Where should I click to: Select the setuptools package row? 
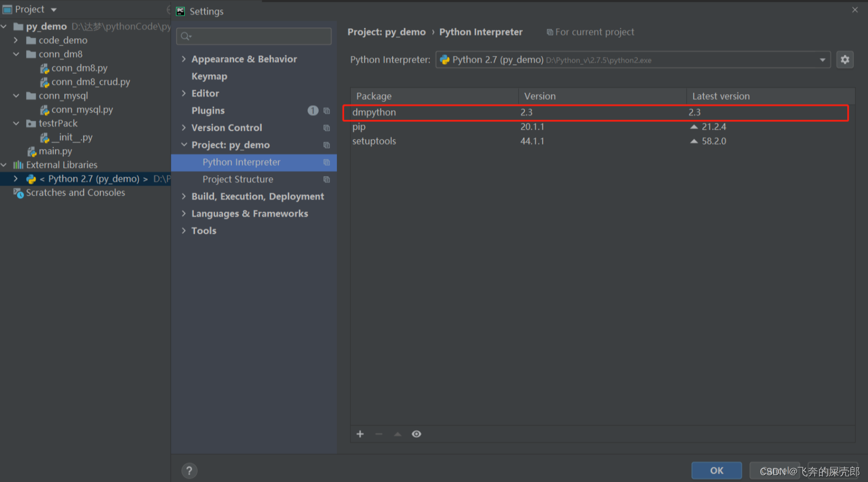point(602,141)
